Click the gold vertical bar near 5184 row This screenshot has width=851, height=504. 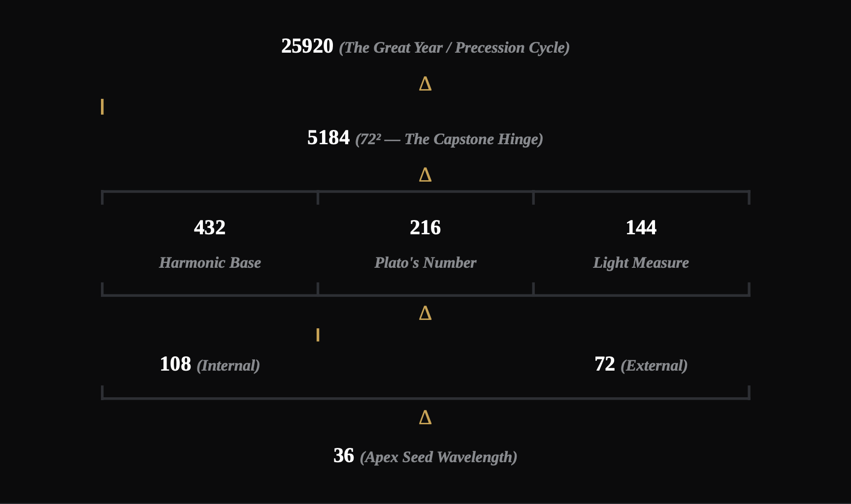coord(102,107)
